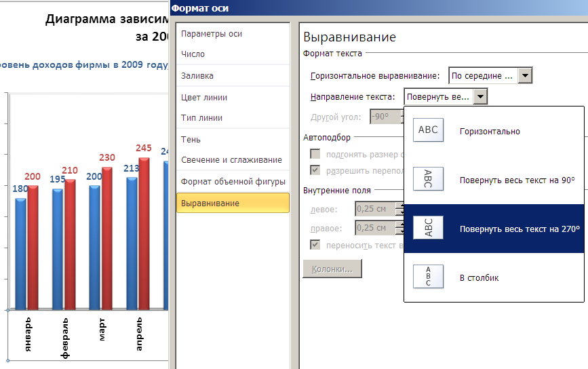
Task: Select the 'март' axis label in chart
Action: [x=102, y=329]
